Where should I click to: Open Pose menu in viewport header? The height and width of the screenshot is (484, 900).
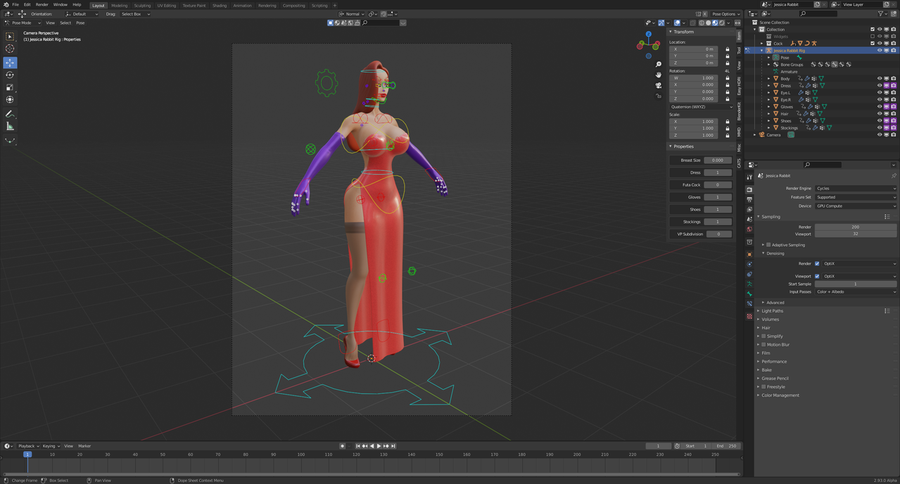[x=80, y=23]
